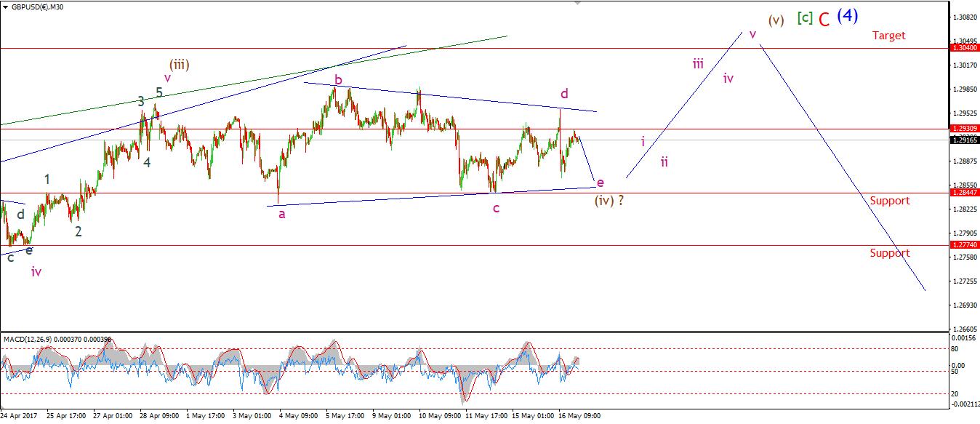Click the magenta 'a' wave label
Viewport: 980px width, 424px height.
[282, 215]
